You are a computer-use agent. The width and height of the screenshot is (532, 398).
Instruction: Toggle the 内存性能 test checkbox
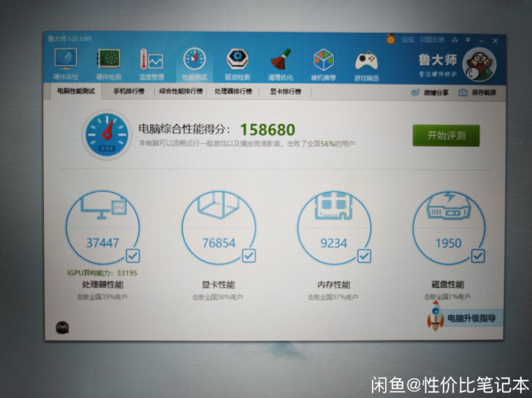coord(364,256)
